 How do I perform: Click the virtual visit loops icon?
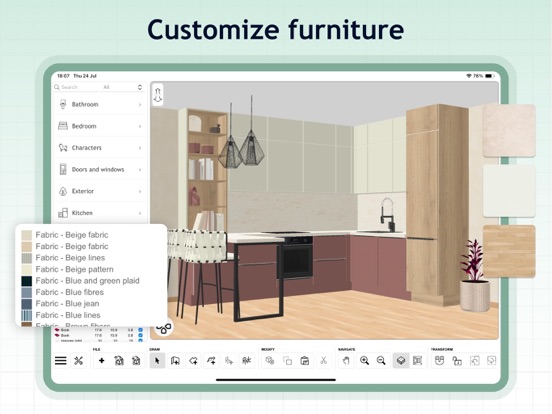164,328
